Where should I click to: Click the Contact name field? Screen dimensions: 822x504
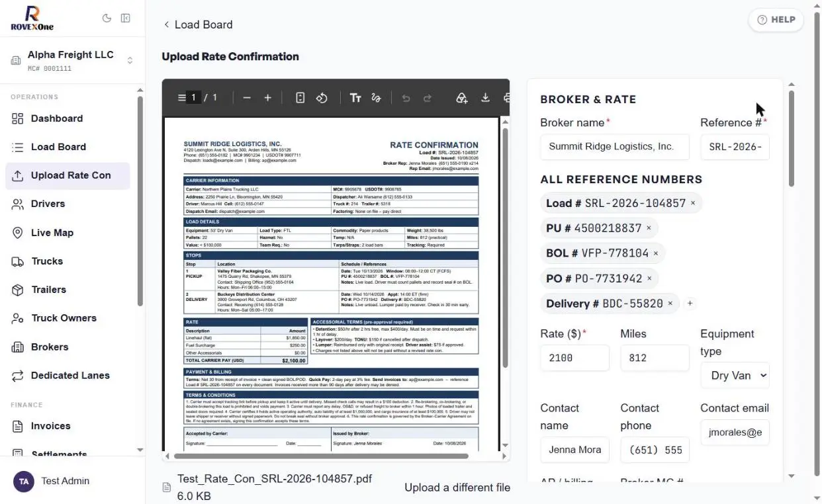pos(574,450)
